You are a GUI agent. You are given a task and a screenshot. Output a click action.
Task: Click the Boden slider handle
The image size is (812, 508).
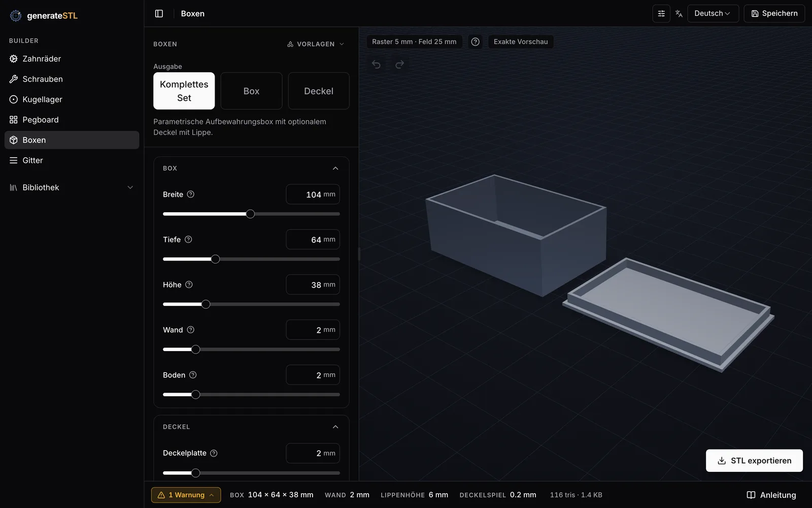coord(195,395)
